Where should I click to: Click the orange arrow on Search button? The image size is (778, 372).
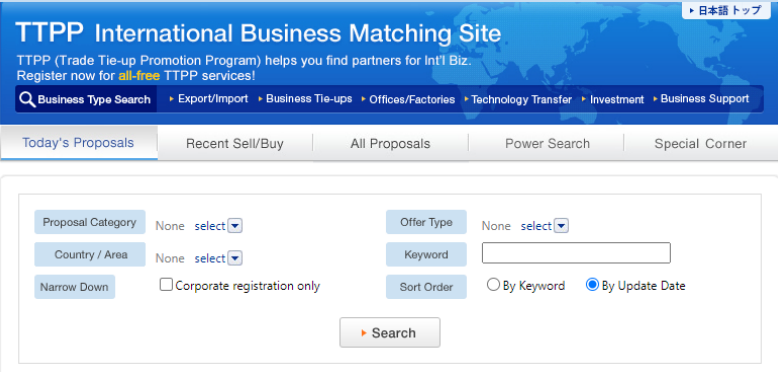364,333
